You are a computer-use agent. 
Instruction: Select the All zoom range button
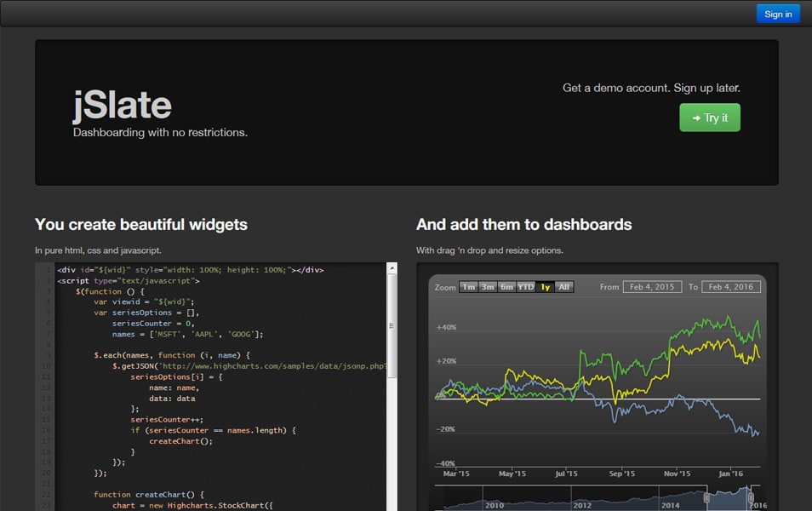[564, 287]
